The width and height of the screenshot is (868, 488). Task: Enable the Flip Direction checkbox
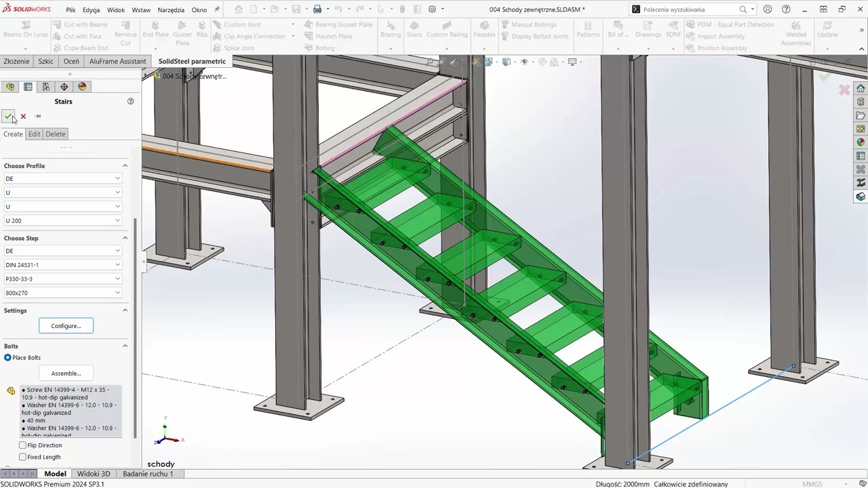click(22, 445)
